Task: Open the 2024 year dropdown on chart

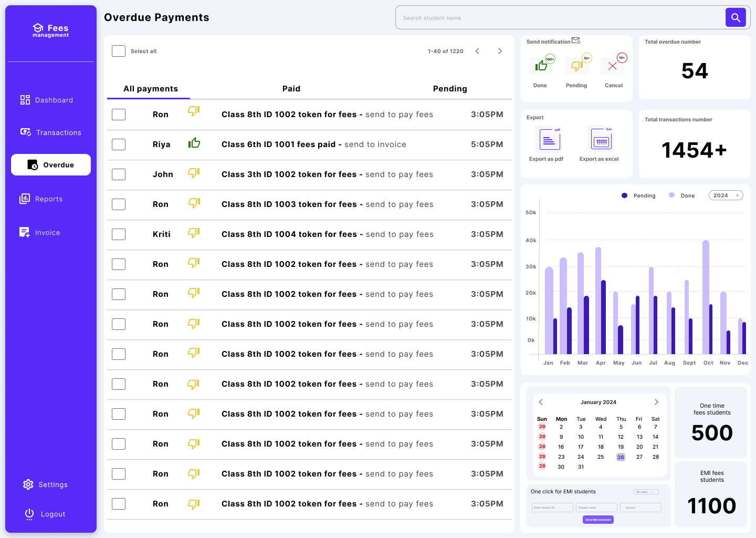Action: [x=726, y=195]
